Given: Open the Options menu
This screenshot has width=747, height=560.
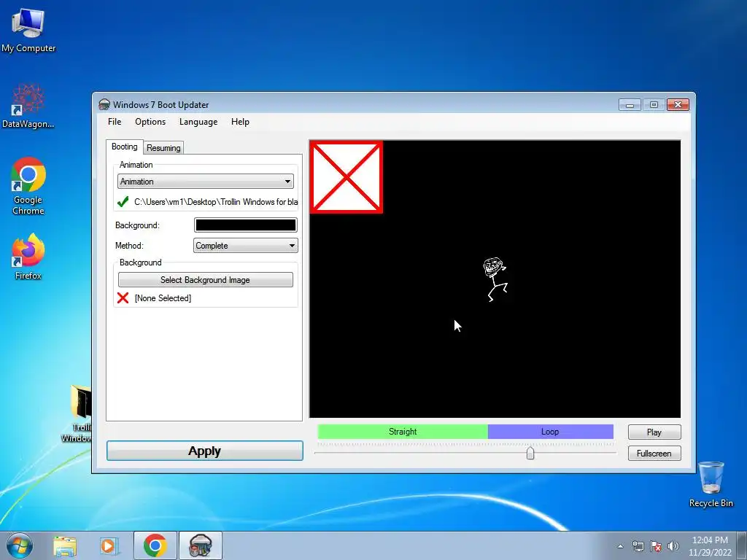Looking at the screenshot, I should tap(150, 122).
